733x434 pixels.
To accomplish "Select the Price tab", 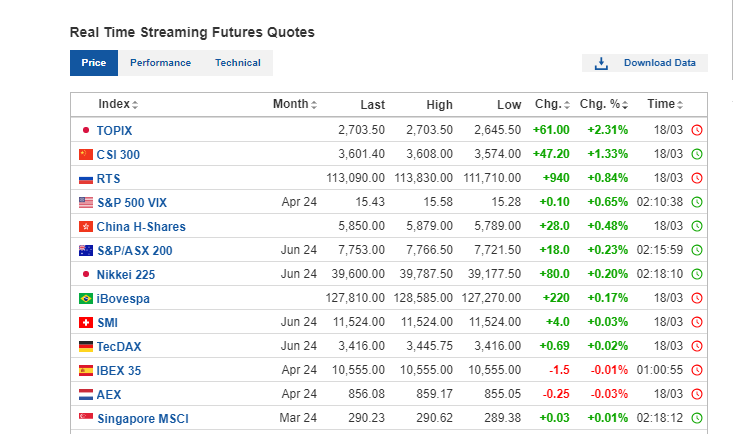I will 94,63.
